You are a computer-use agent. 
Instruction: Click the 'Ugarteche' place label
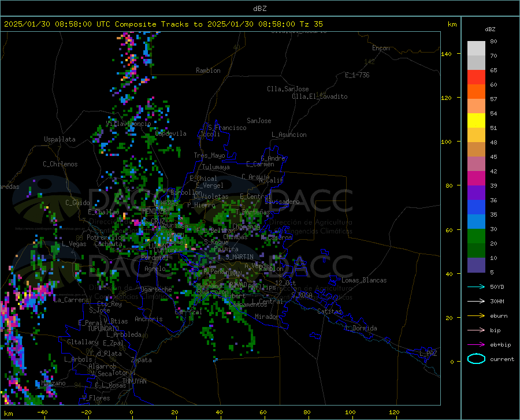click(156, 289)
